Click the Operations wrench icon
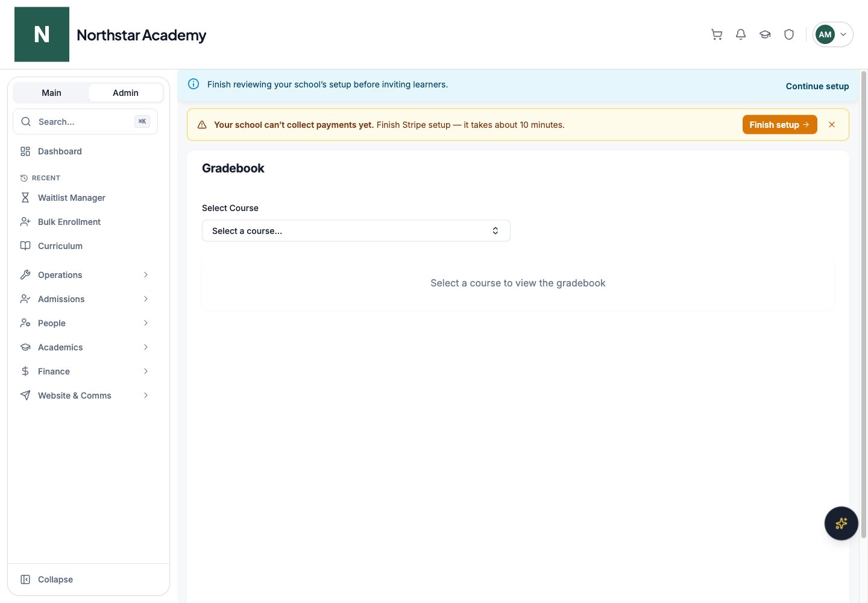The height and width of the screenshot is (603, 868). [25, 275]
